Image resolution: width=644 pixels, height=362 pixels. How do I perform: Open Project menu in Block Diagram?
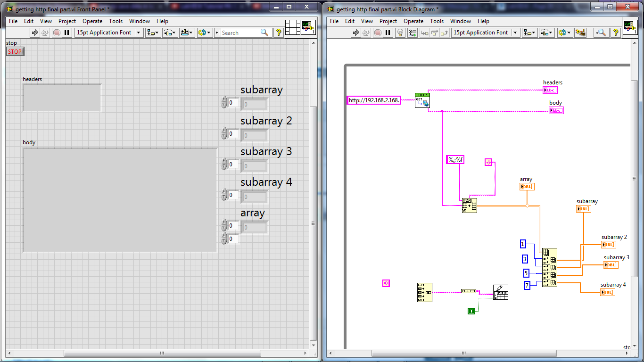coord(388,21)
